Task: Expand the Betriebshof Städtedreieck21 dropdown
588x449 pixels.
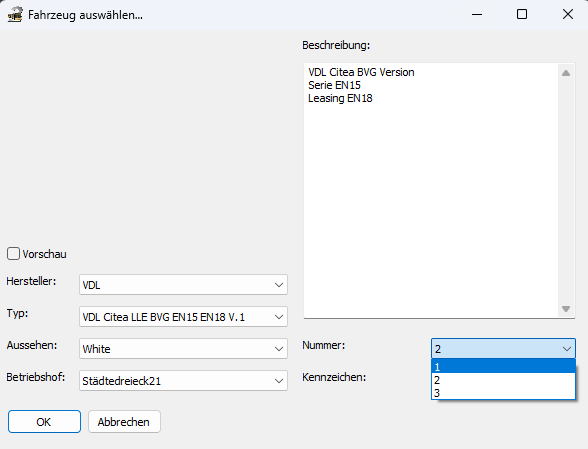Action: (x=183, y=381)
